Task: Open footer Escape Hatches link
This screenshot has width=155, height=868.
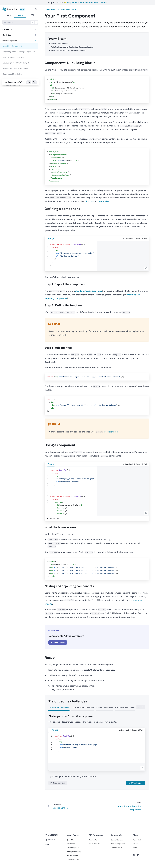Action: coord(73,859)
